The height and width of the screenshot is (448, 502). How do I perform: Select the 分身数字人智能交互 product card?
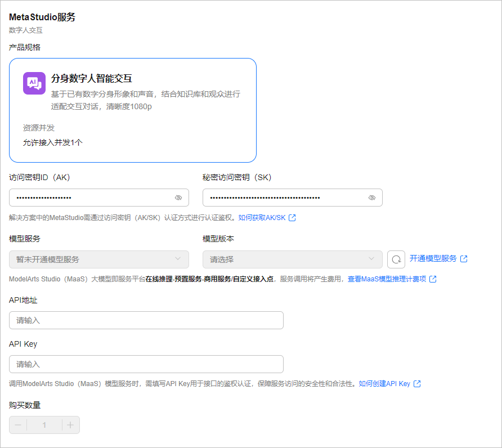133,110
